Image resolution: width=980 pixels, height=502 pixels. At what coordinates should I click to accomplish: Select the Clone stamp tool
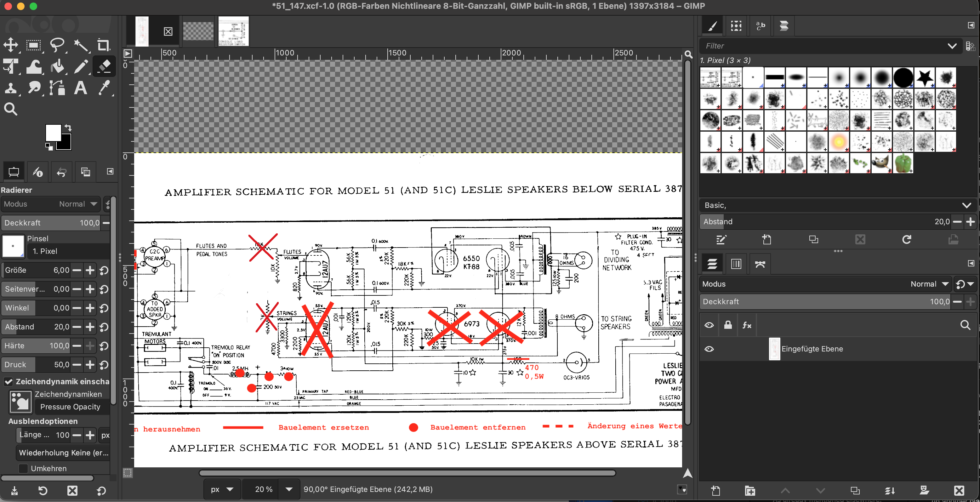11,88
